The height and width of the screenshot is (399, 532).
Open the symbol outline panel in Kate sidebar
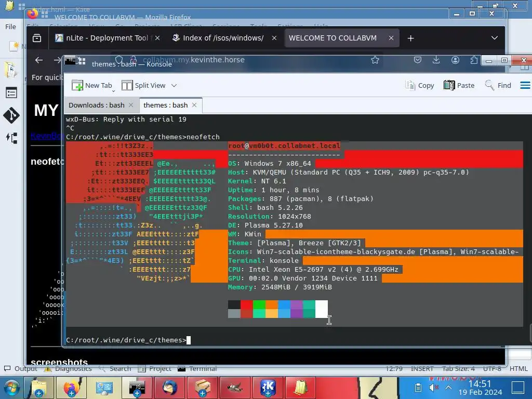tap(11, 138)
